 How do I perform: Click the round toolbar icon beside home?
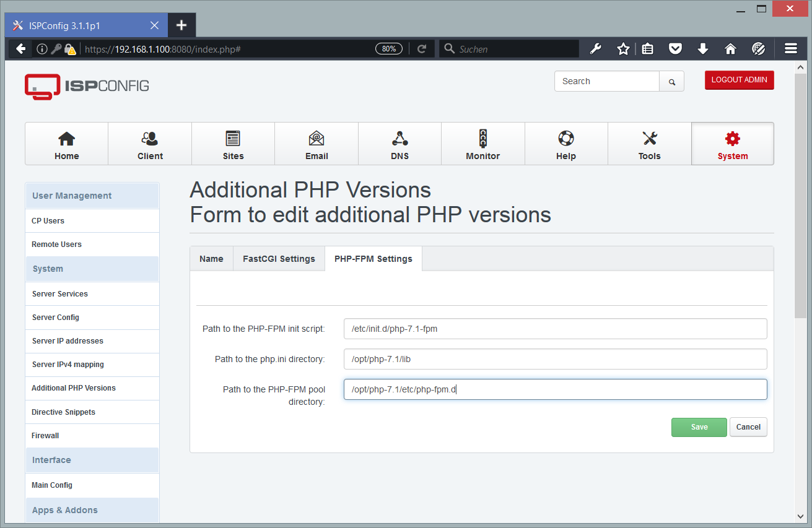tap(758, 49)
